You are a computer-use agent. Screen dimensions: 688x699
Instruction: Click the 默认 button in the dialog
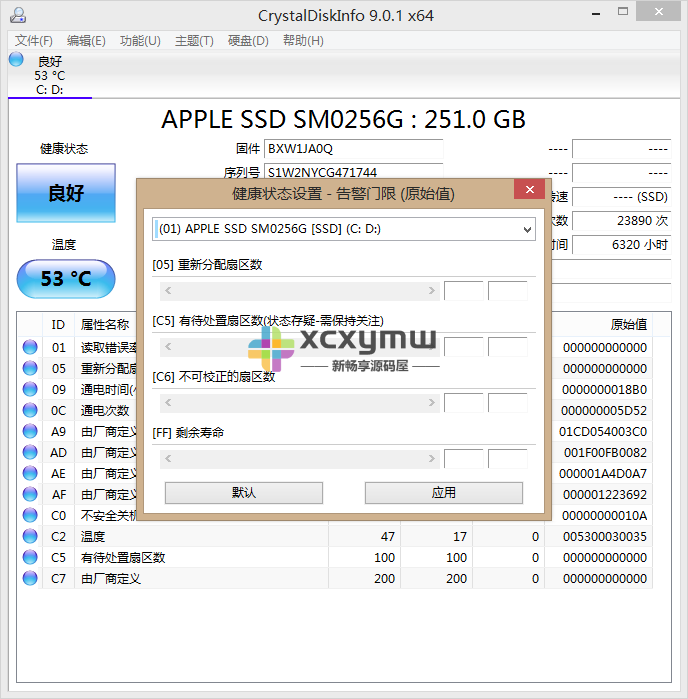244,493
